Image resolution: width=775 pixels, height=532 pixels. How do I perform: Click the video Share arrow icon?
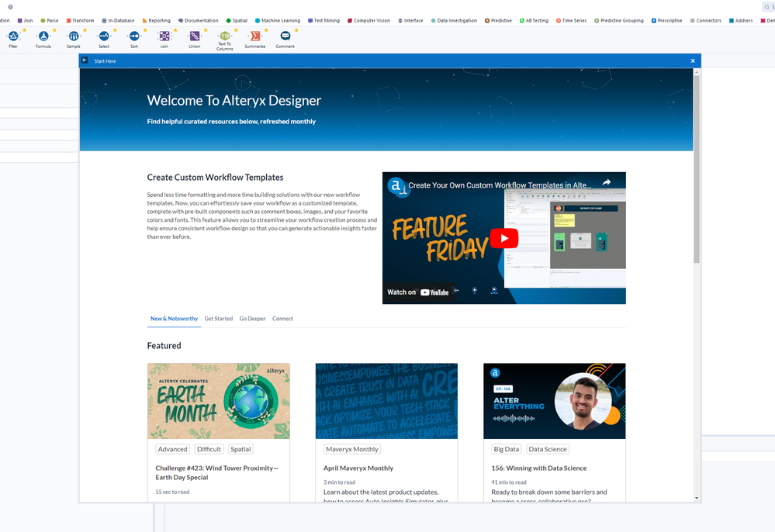607,182
